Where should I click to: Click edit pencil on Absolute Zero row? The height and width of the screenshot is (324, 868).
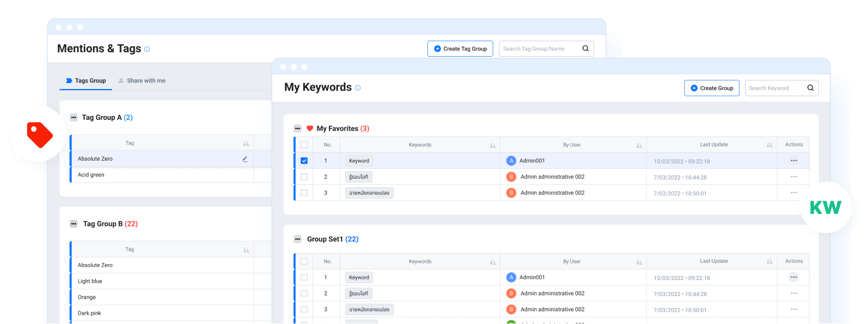(x=245, y=159)
